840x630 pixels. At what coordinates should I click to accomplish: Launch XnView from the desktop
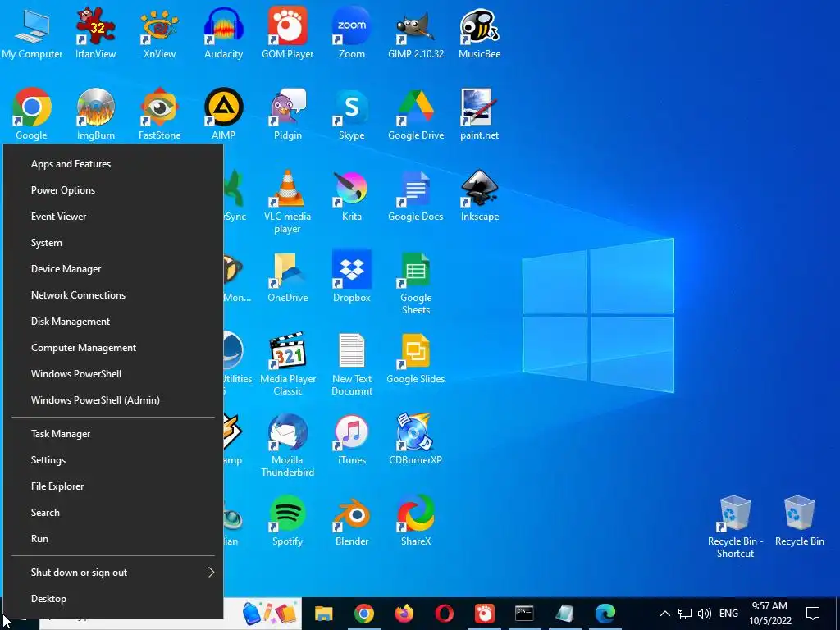(159, 32)
